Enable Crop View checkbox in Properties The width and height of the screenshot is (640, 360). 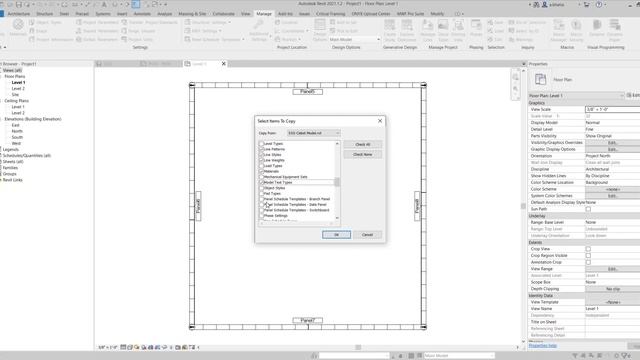[588, 249]
